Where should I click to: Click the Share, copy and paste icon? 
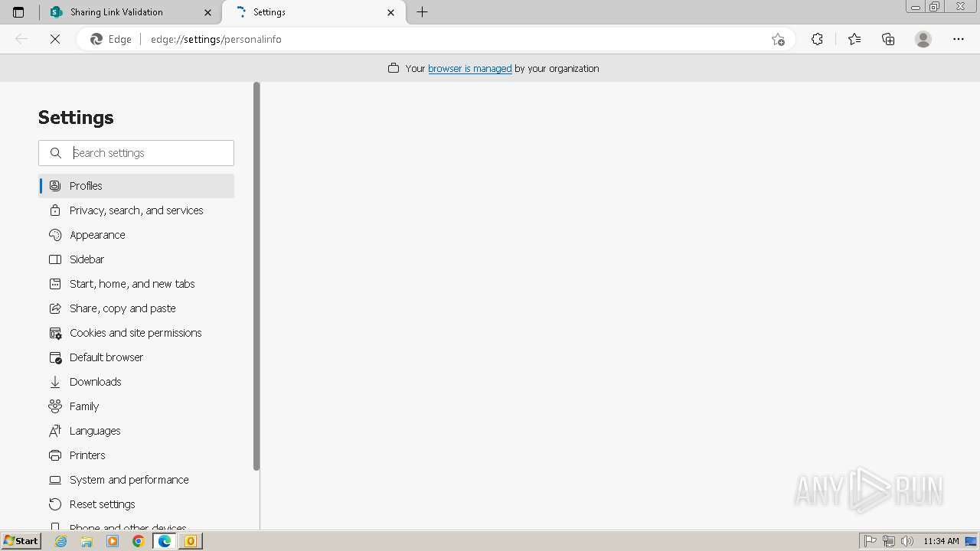(x=55, y=308)
